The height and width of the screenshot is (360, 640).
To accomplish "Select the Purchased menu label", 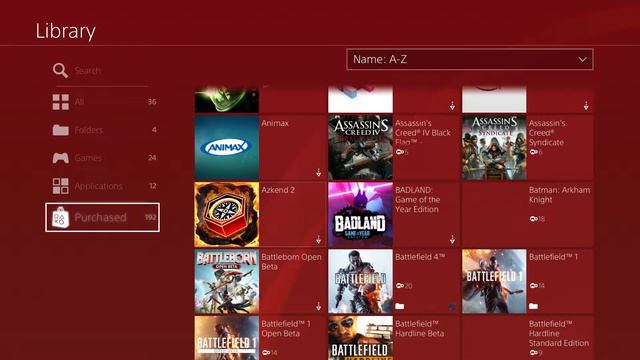I will 100,217.
